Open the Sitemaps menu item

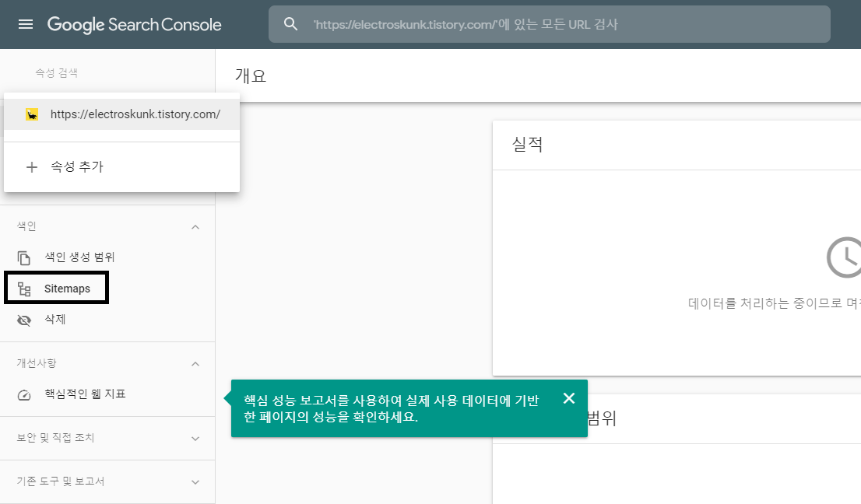coord(57,288)
